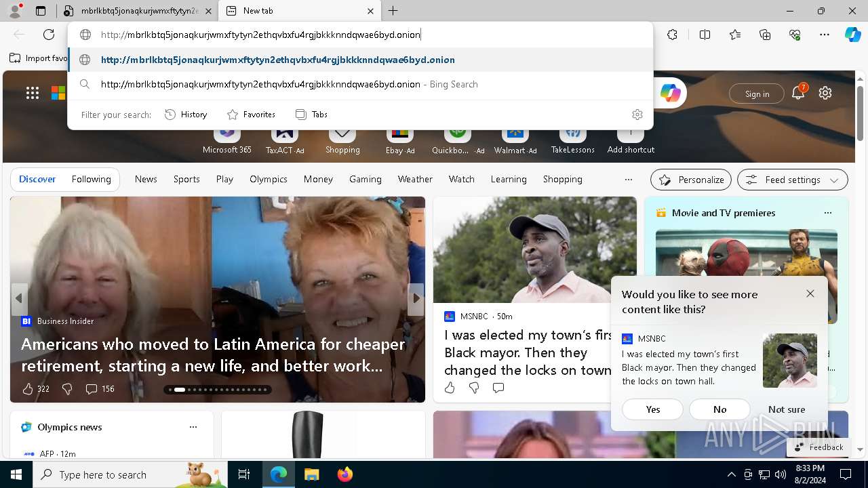Open the app launcher grid icon
The image size is (868, 488).
[x=33, y=94]
